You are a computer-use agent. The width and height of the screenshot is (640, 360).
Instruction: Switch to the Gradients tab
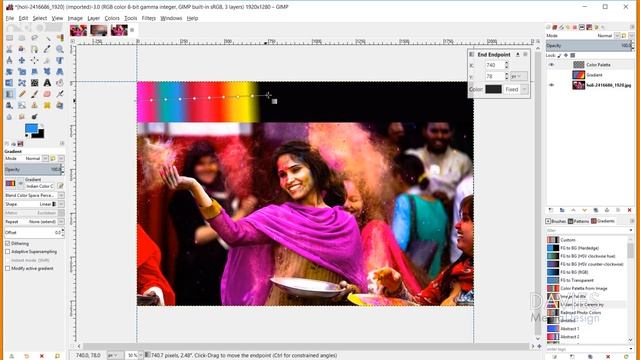coord(602,221)
